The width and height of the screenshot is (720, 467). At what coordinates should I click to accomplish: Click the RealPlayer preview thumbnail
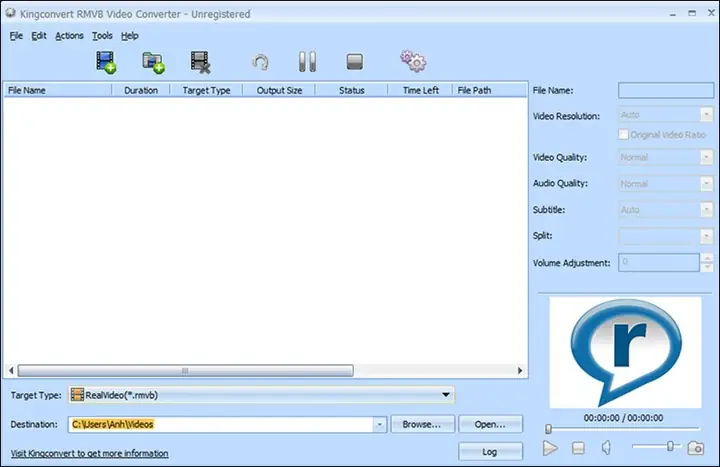point(625,352)
